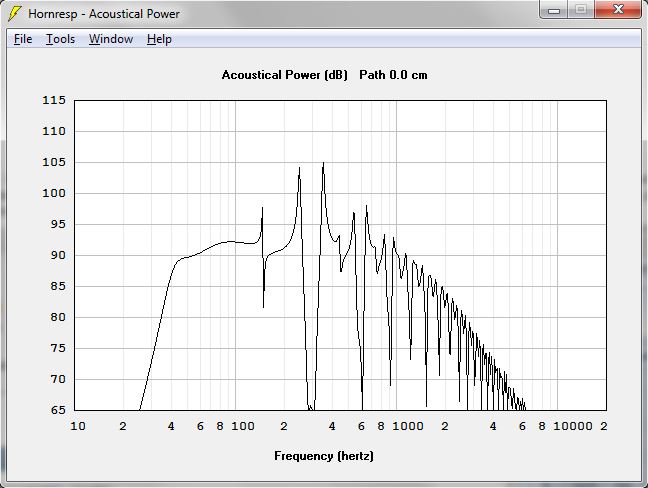Open the Help menu
The width and height of the screenshot is (648, 488).
(159, 39)
